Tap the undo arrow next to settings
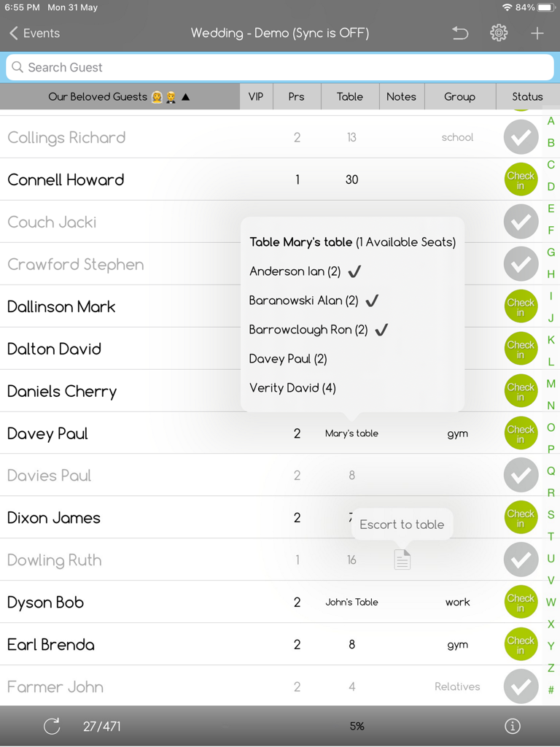The height and width of the screenshot is (747, 560). click(460, 33)
